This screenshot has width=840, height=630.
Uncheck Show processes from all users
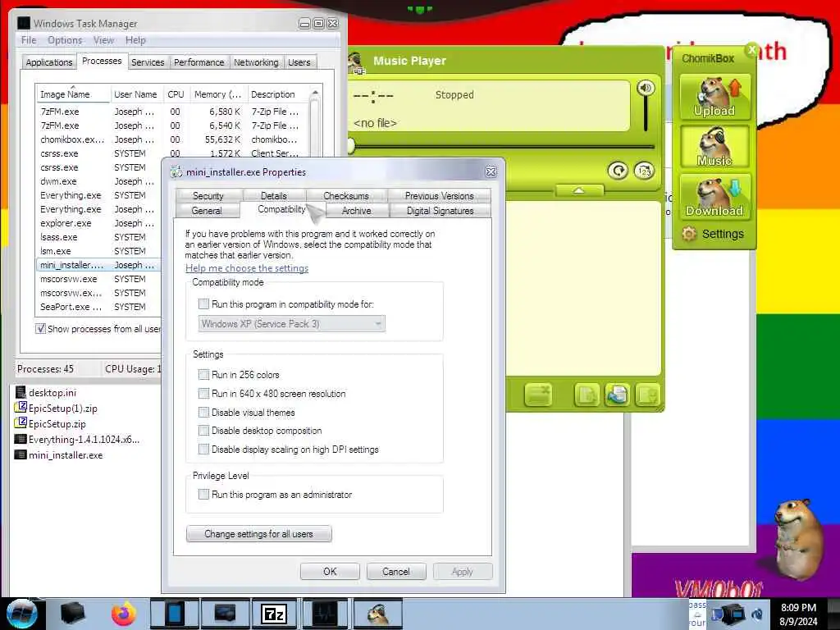pyautogui.click(x=41, y=328)
